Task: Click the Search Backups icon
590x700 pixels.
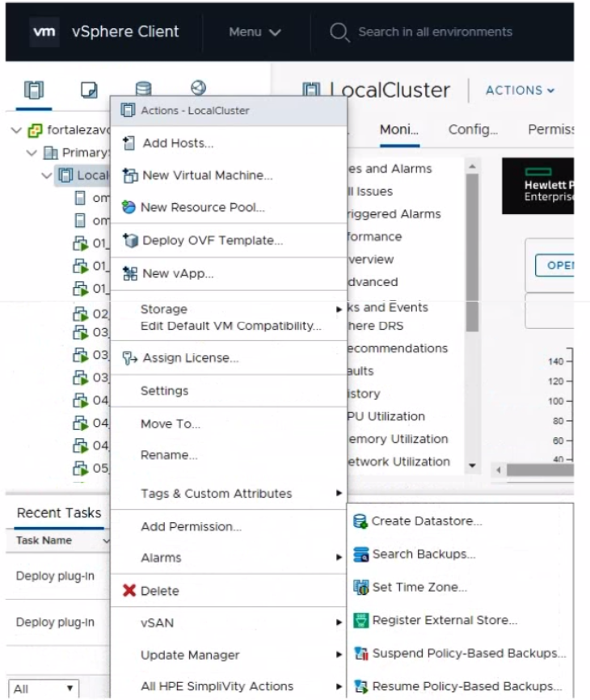Action: [x=360, y=554]
